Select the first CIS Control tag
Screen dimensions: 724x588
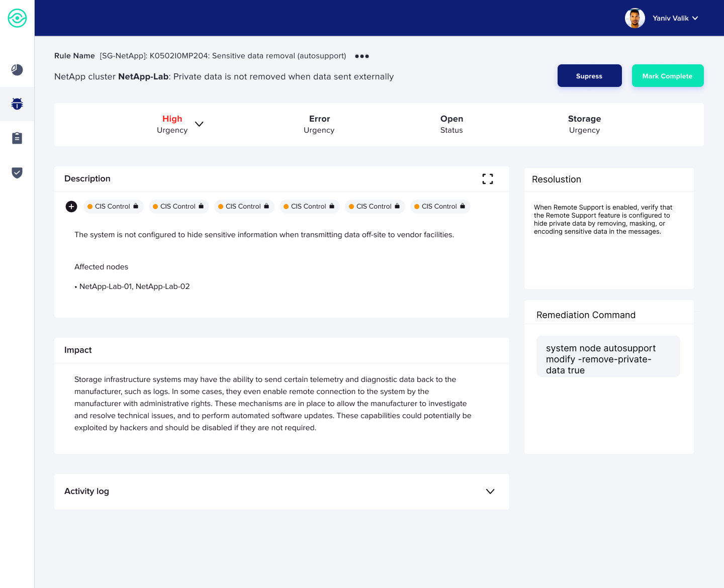(113, 207)
